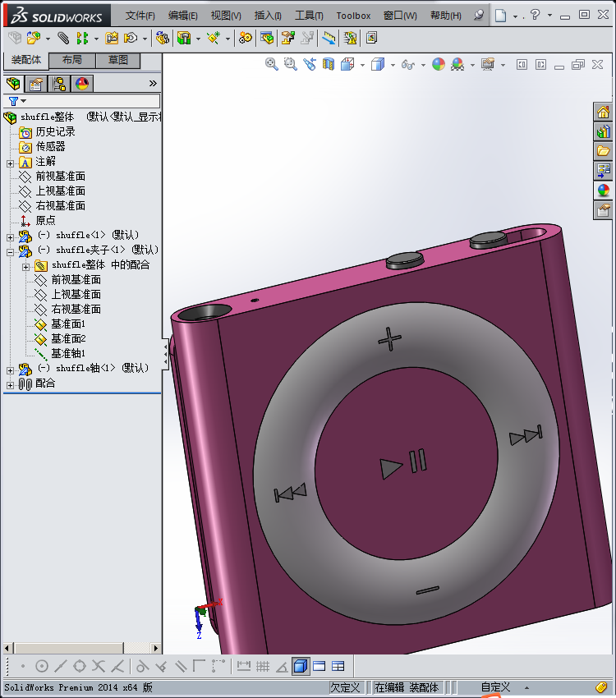
Task: Expand the shuffle<1> component node
Action: coord(10,237)
